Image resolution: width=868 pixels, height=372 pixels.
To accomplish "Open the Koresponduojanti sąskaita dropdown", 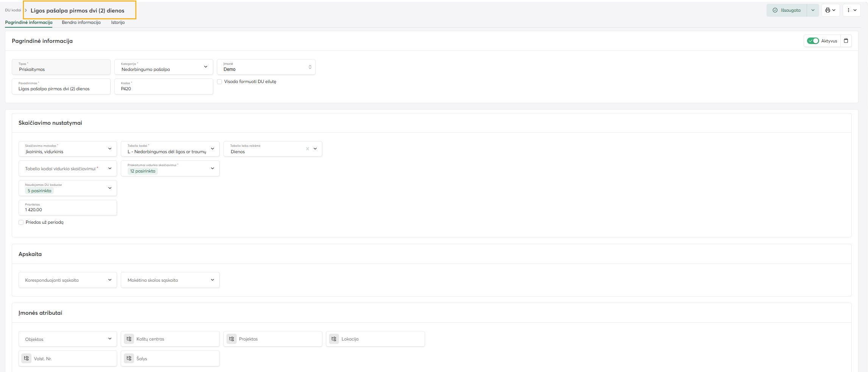I will (68, 280).
